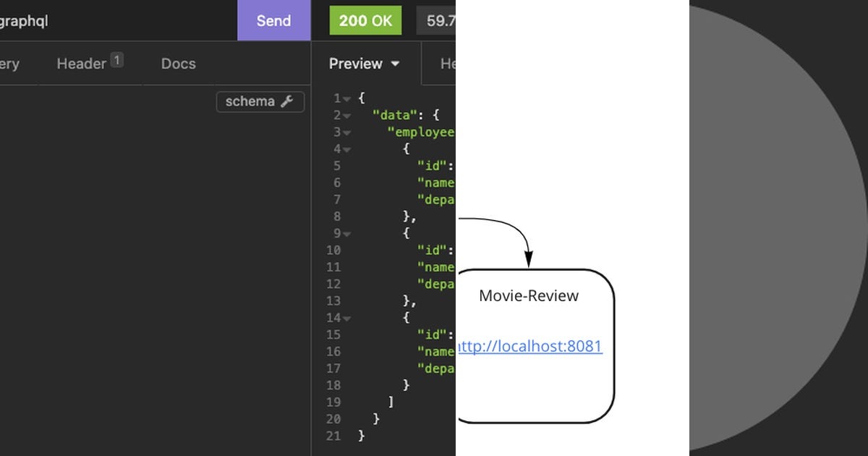
Task: Switch to the Docs tab
Action: (178, 64)
